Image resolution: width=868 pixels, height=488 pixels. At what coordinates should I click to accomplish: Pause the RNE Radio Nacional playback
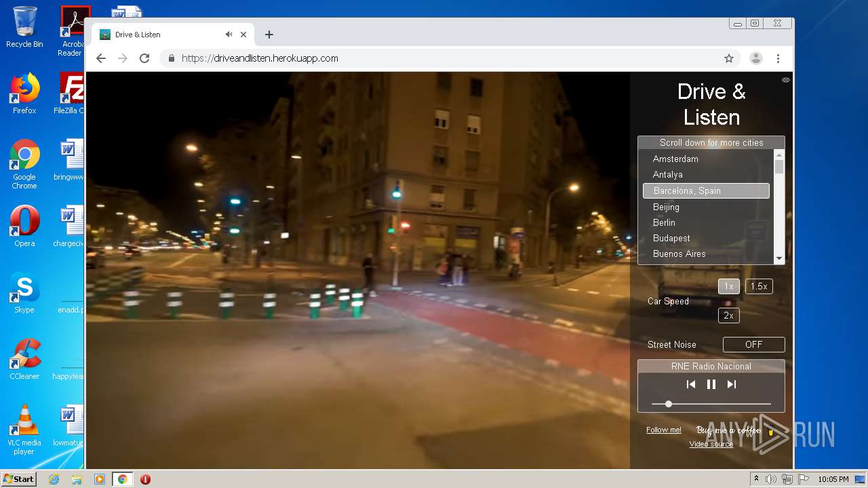tap(711, 384)
